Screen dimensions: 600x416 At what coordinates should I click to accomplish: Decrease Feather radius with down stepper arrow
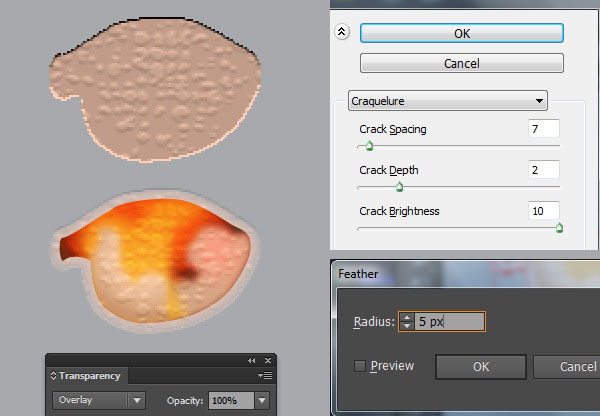click(x=407, y=326)
